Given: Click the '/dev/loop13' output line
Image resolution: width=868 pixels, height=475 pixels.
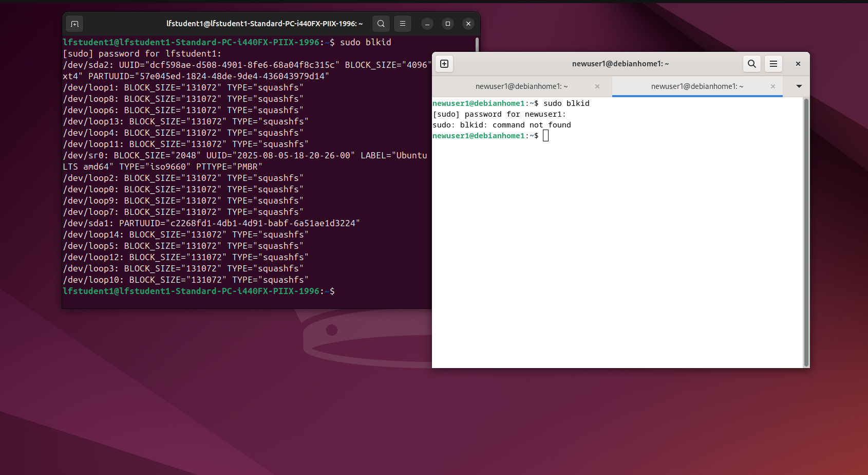Looking at the screenshot, I should (x=186, y=121).
